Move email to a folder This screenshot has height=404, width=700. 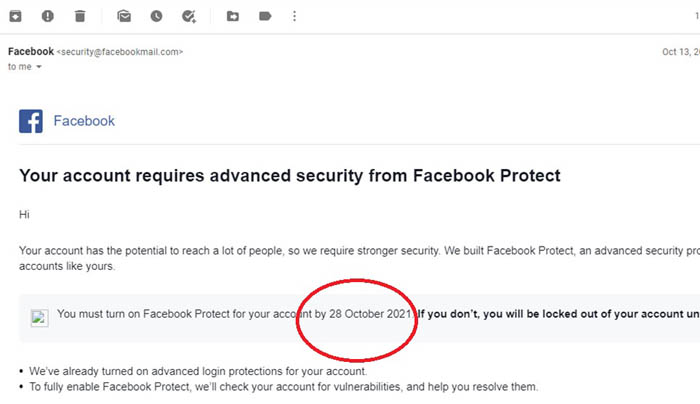tap(233, 17)
